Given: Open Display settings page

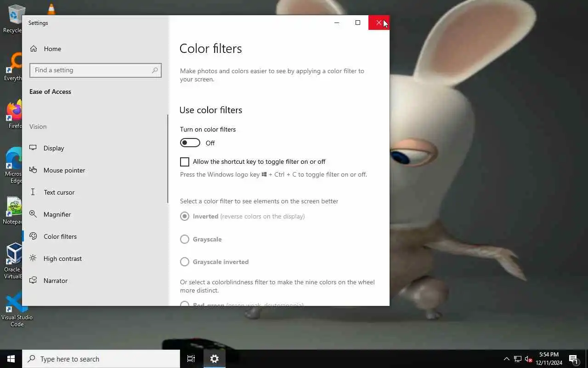Looking at the screenshot, I should (95, 148).
